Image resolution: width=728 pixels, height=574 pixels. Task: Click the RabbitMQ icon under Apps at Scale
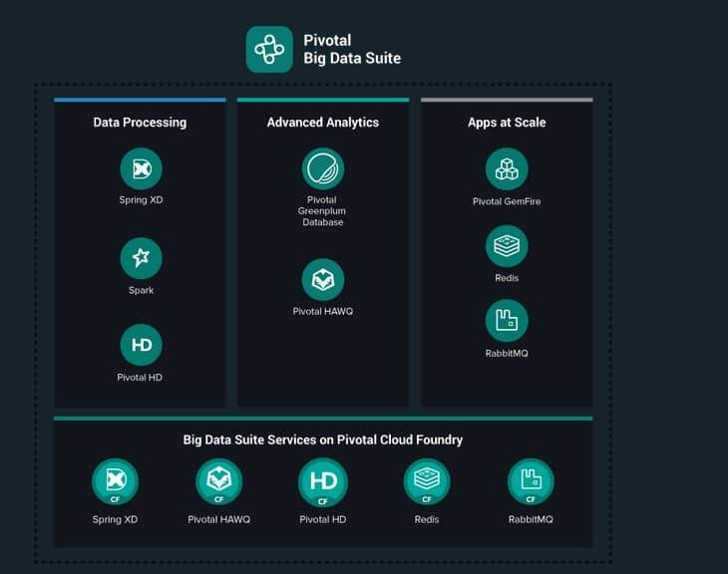coord(507,320)
